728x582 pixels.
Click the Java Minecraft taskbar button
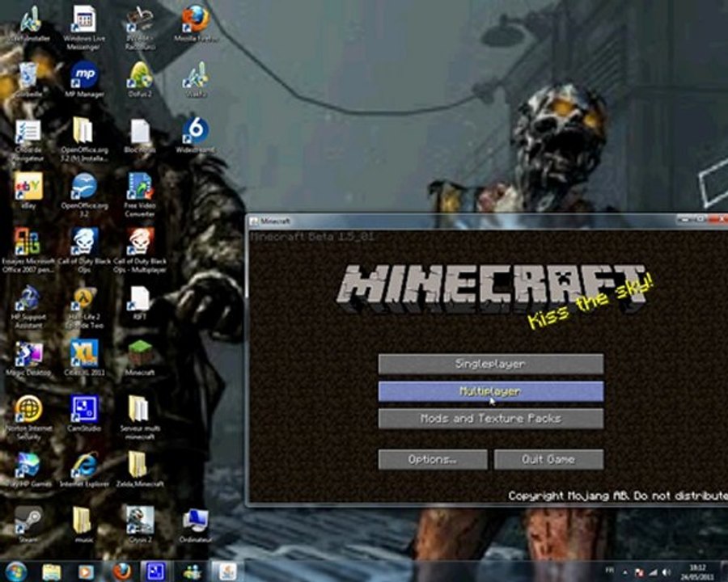[228, 572]
